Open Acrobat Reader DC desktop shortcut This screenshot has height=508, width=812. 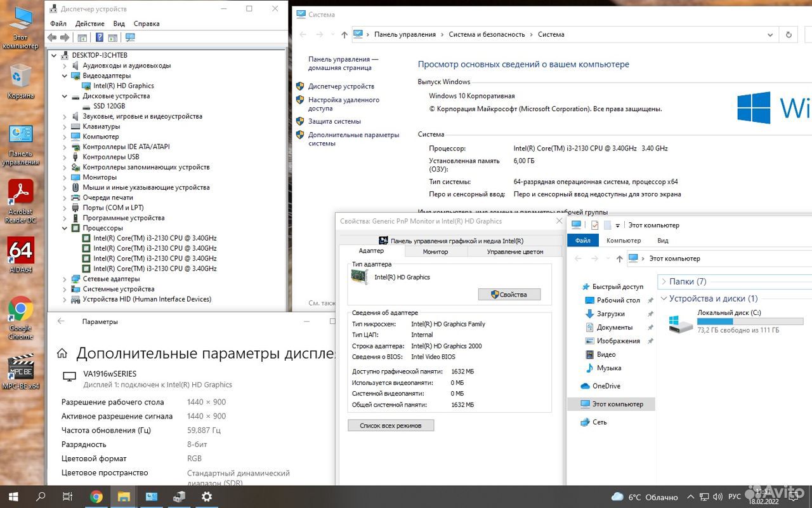pos(20,201)
